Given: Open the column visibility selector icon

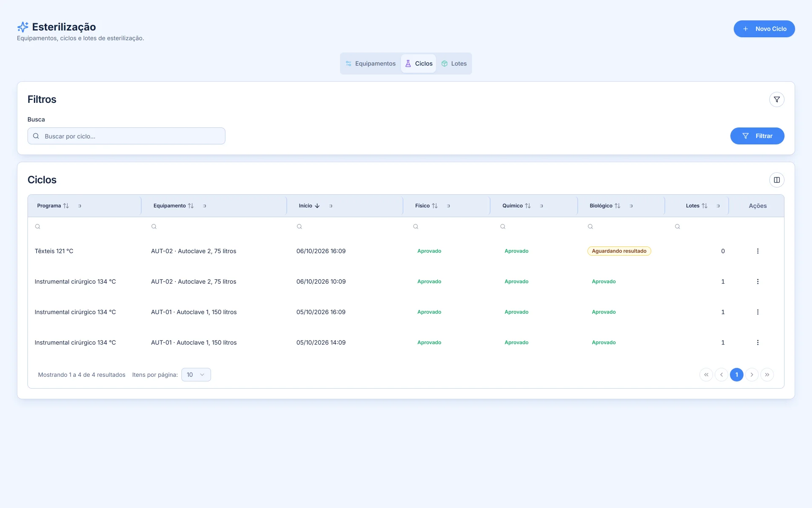Looking at the screenshot, I should click(x=776, y=180).
